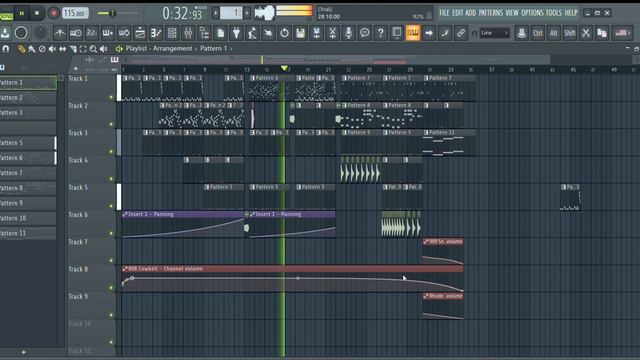Toggle the 3-2-1 recording countdown
The image size is (640, 360).
[92, 33]
